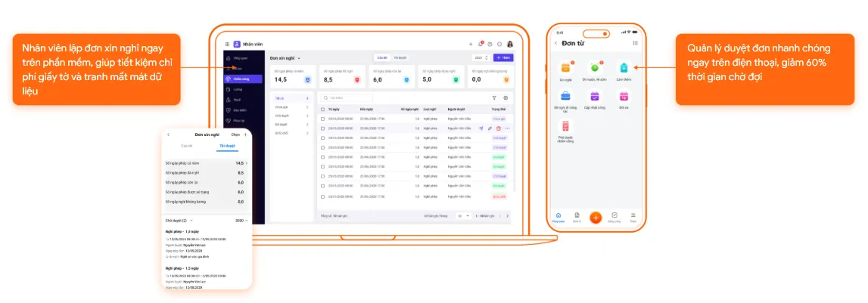Click the red trash delete icon in table row
Viewport: 868px width, 303px height.
pos(498,128)
